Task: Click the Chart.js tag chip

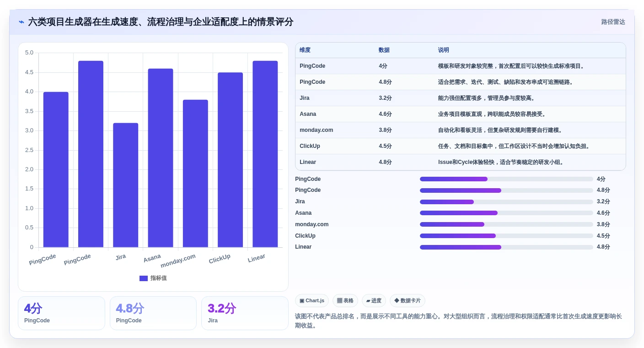Action: (x=312, y=301)
